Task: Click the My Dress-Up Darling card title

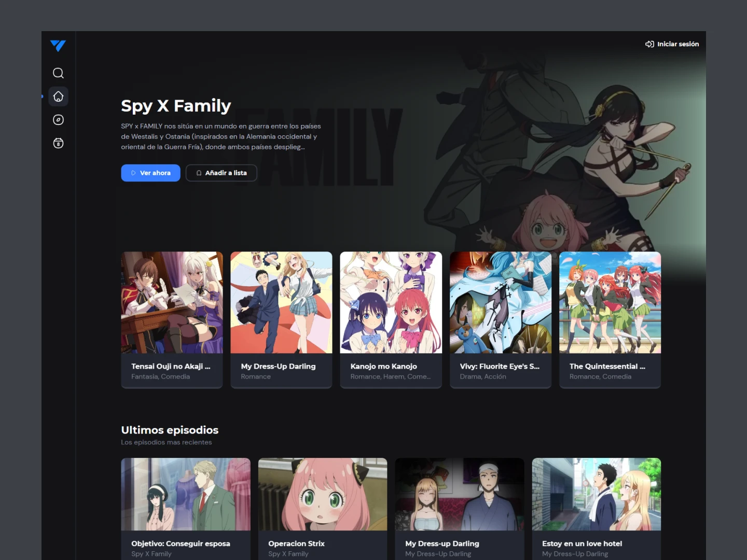Action: [278, 366]
